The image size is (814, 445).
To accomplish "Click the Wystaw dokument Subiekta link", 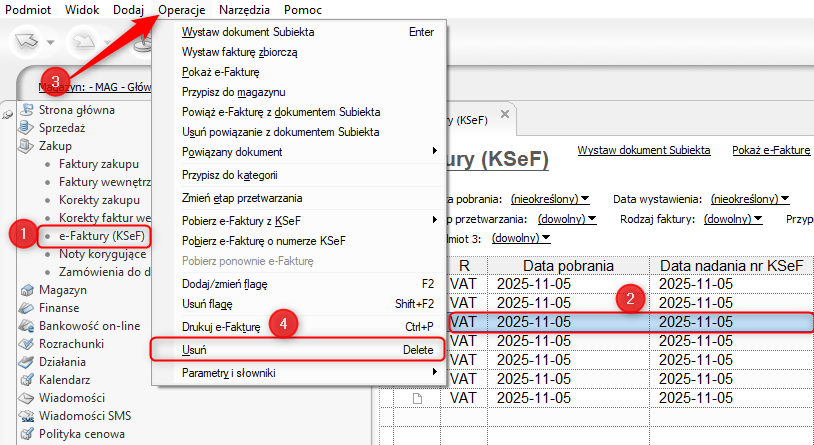I will click(x=643, y=150).
